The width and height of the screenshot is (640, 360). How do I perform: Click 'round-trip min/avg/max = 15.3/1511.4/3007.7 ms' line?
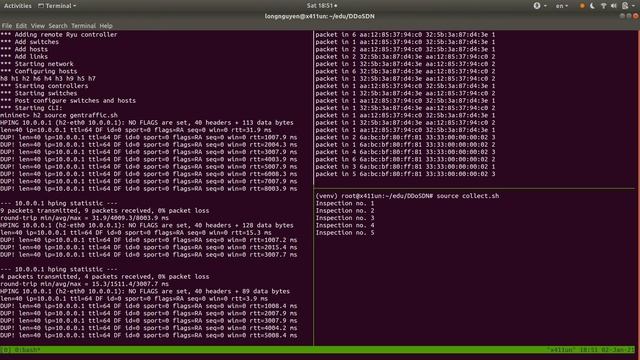(x=84, y=284)
